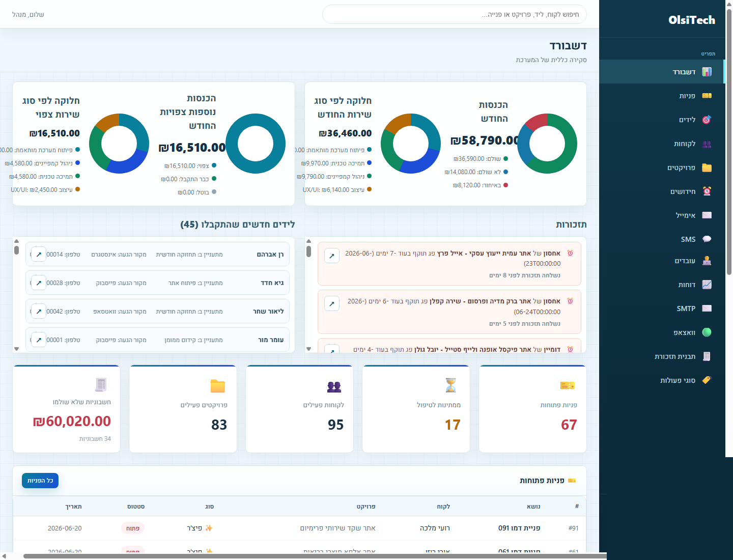The height and width of the screenshot is (560, 733).
Task: Open the ממתינות לטיפול 17 stat card
Action: tap(416, 409)
